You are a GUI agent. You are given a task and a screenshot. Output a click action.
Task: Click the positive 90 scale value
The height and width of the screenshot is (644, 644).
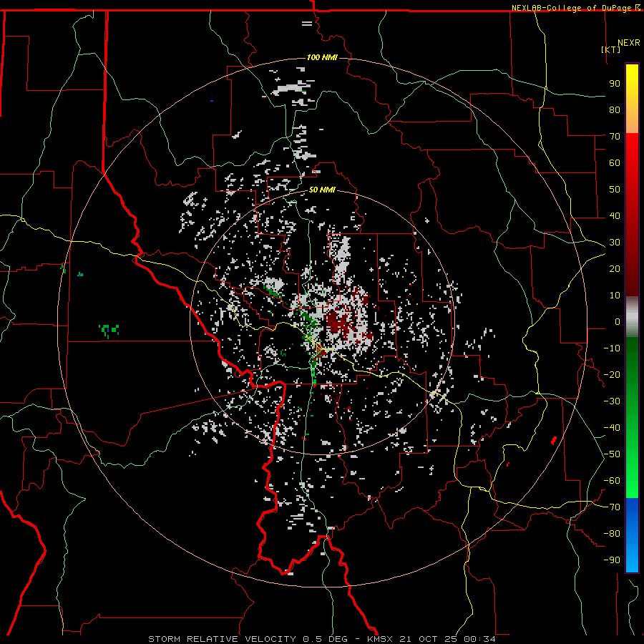point(615,84)
